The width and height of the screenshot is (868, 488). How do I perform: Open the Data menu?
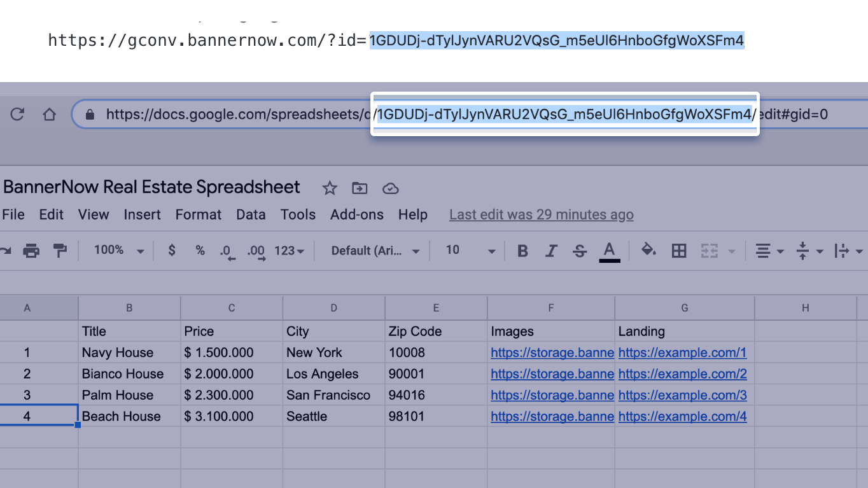point(251,214)
